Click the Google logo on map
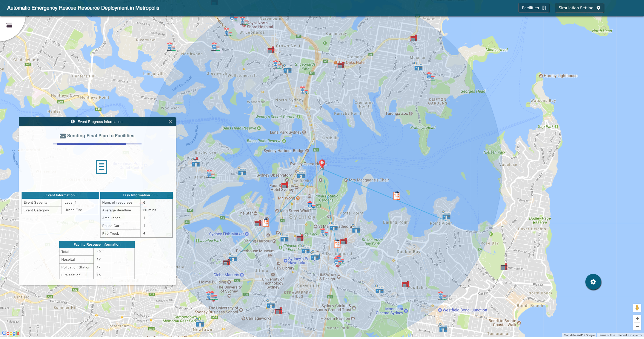 coord(11,333)
